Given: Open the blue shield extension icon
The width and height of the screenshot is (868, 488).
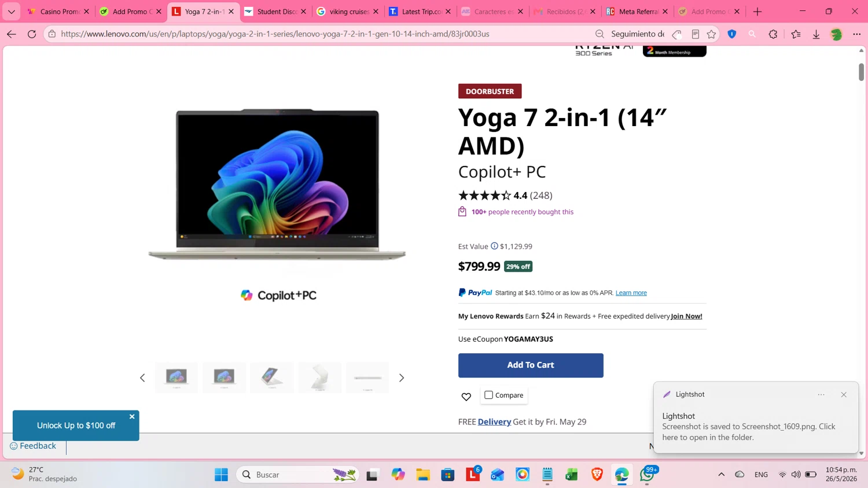Looking at the screenshot, I should 732,34.
